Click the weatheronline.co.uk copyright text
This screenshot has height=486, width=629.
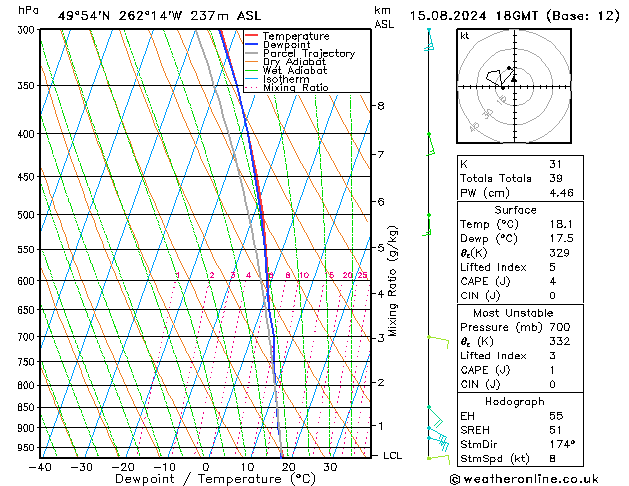pyautogui.click(x=524, y=479)
